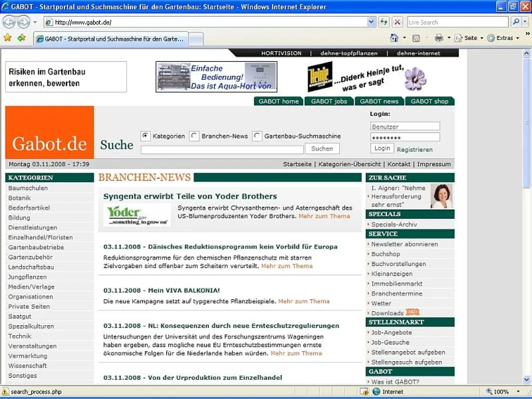Click the Stop loading X icon

[x=397, y=22]
